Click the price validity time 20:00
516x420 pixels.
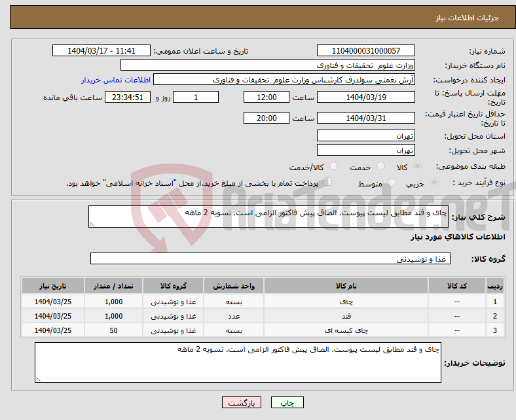click(x=267, y=118)
